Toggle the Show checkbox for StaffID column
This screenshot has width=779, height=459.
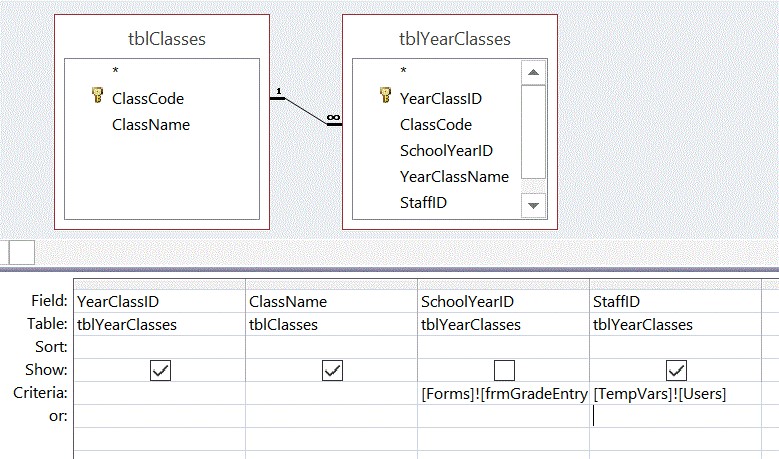click(x=676, y=370)
